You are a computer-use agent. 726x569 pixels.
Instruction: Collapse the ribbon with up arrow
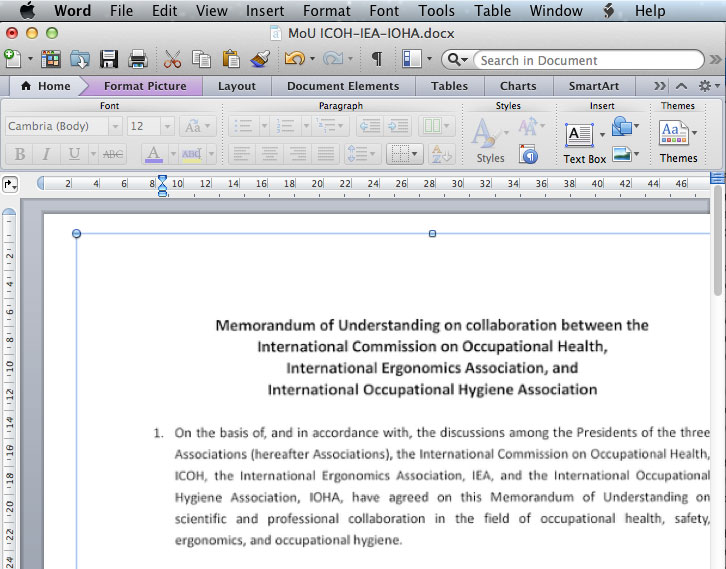pos(681,86)
